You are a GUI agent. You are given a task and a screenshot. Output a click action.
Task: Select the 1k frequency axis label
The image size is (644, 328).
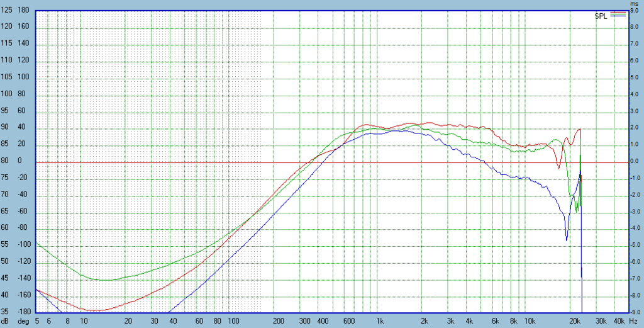point(380,320)
